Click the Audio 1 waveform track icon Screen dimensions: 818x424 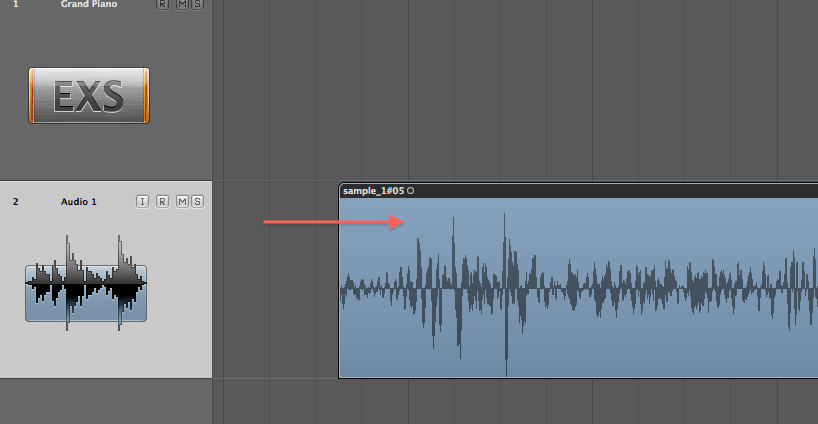[x=86, y=292]
